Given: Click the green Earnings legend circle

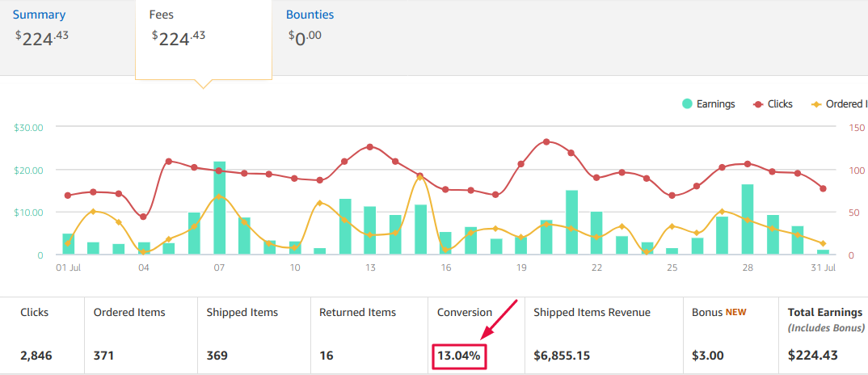Looking at the screenshot, I should coord(687,104).
